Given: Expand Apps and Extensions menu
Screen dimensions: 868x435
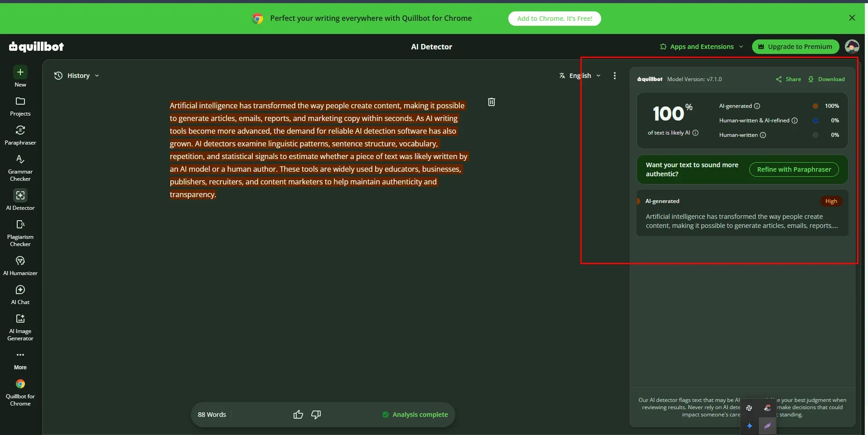Looking at the screenshot, I should tap(702, 47).
